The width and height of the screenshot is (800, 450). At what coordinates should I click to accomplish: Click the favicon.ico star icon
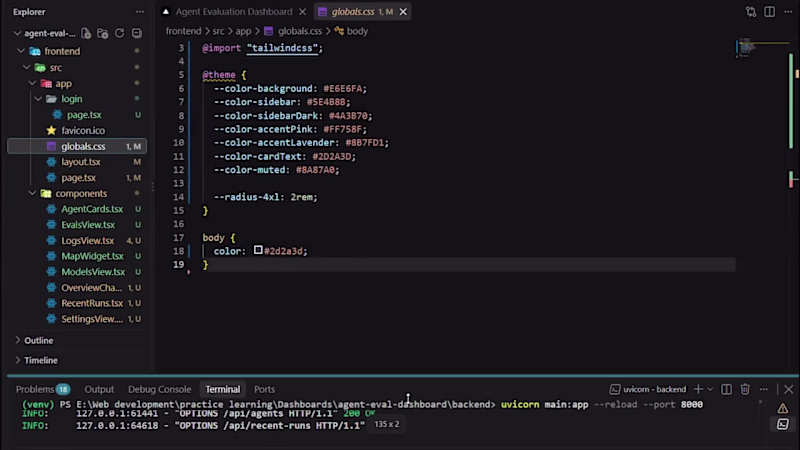pos(51,131)
